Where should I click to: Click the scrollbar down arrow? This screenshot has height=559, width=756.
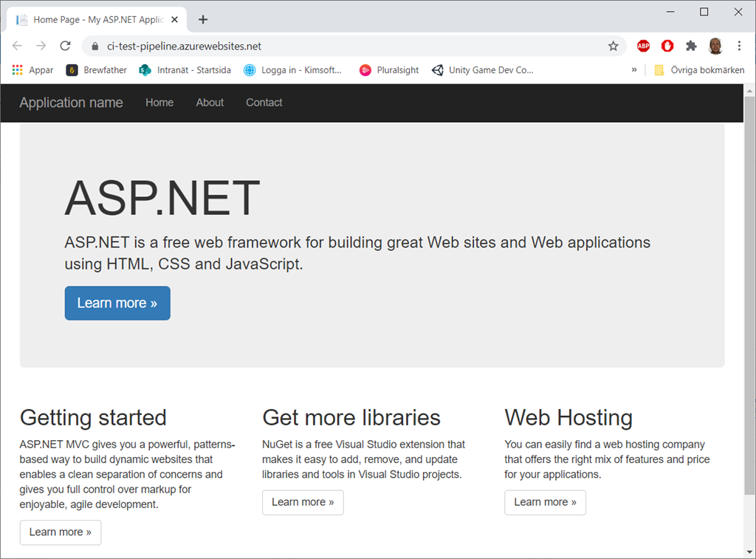pyautogui.click(x=750, y=552)
